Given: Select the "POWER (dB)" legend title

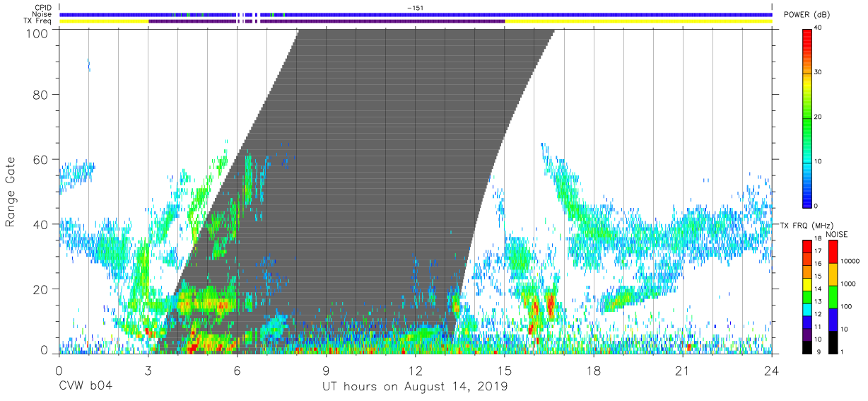Looking at the screenshot, I should click(807, 15).
